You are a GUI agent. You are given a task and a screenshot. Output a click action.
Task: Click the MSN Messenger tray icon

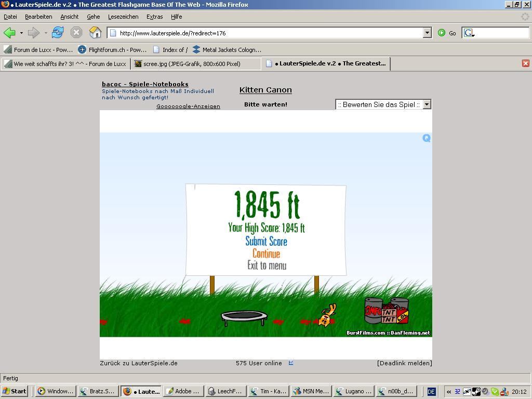pyautogui.click(x=504, y=392)
